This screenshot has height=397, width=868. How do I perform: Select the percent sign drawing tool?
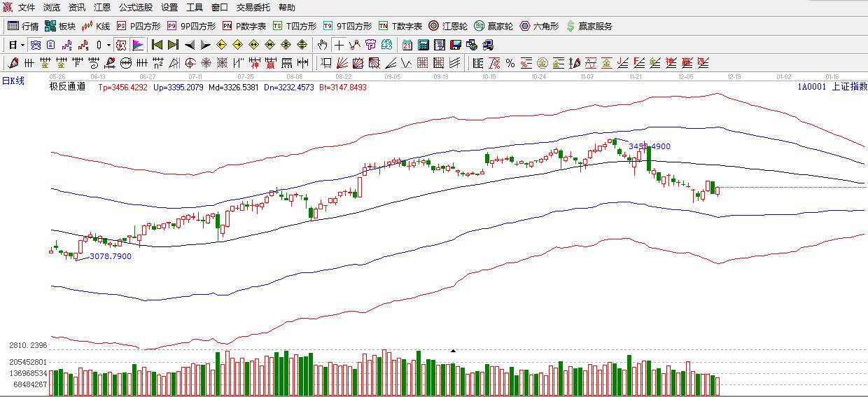tap(510, 63)
